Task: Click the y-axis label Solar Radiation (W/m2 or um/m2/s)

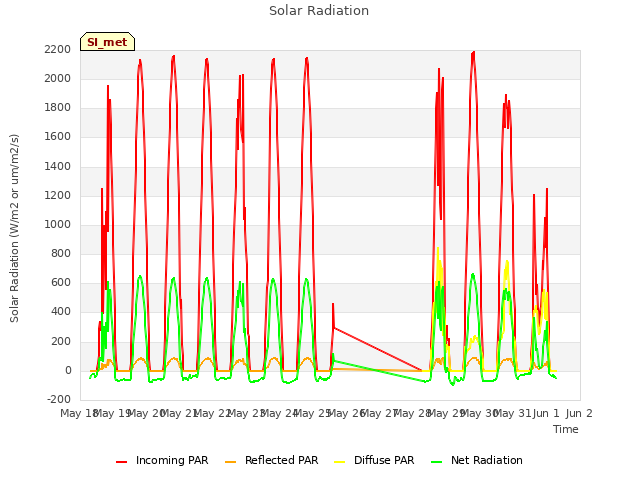Action: click(x=14, y=228)
